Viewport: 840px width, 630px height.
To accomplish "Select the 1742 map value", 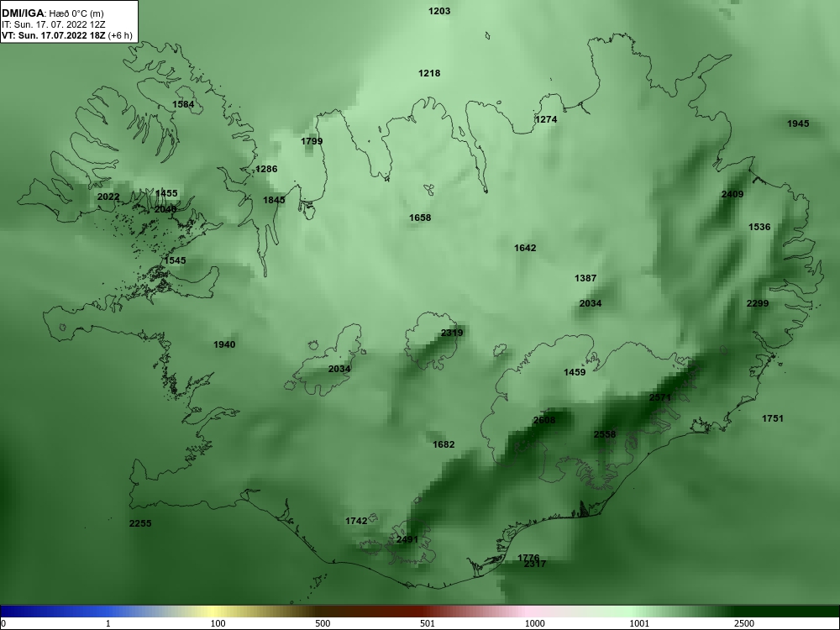I will pyautogui.click(x=356, y=522).
